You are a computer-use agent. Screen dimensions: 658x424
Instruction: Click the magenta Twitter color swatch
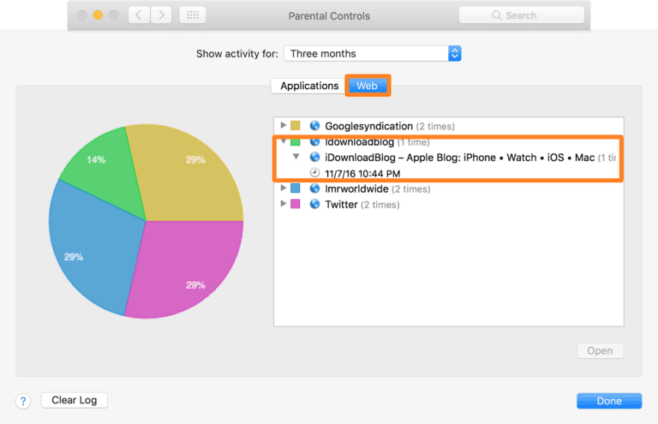coord(295,204)
